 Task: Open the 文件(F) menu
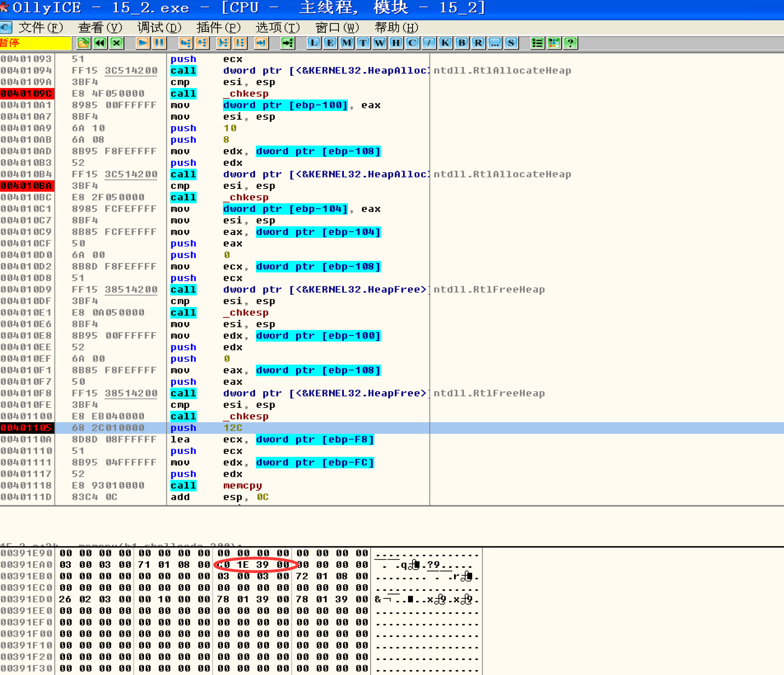click(41, 28)
